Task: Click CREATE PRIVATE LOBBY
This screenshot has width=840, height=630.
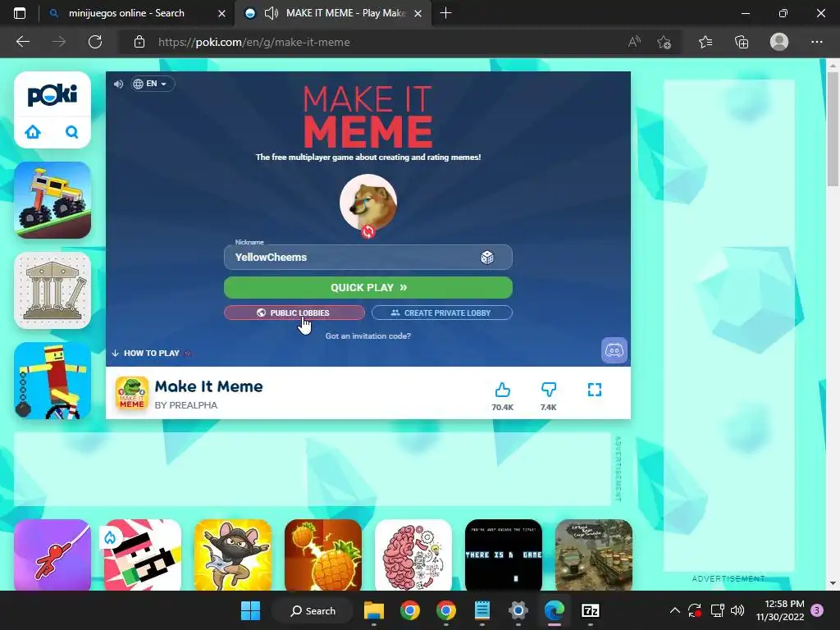Action: click(x=442, y=313)
